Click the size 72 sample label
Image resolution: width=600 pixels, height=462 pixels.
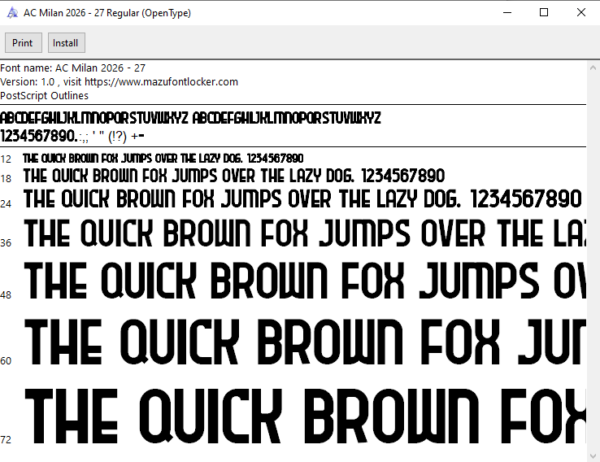[x=6, y=439]
